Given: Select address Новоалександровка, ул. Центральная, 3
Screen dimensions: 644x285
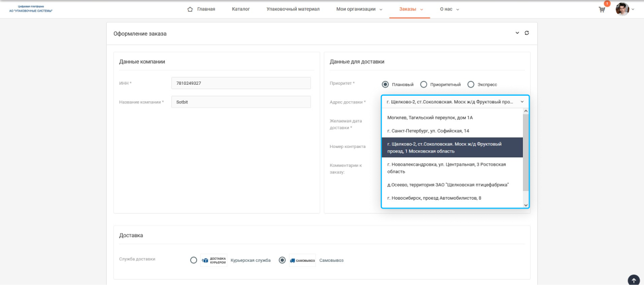Looking at the screenshot, I should point(452,168).
